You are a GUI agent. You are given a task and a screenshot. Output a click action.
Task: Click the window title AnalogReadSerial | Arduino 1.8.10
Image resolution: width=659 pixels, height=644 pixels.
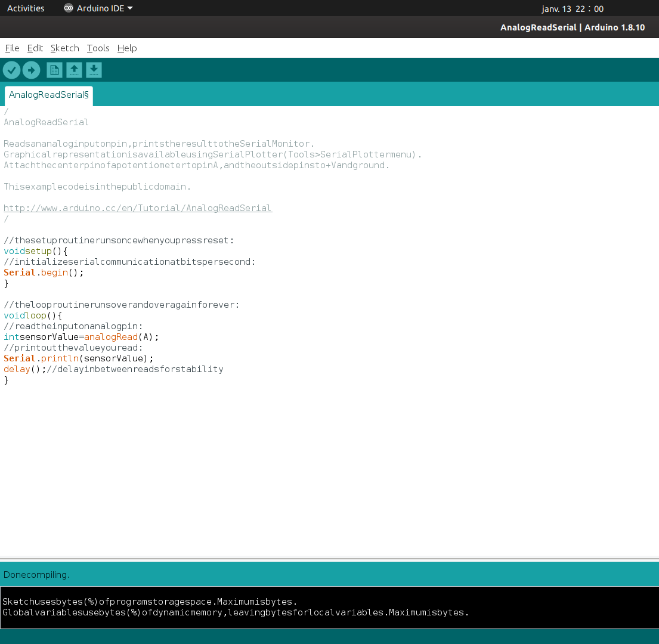573,27
